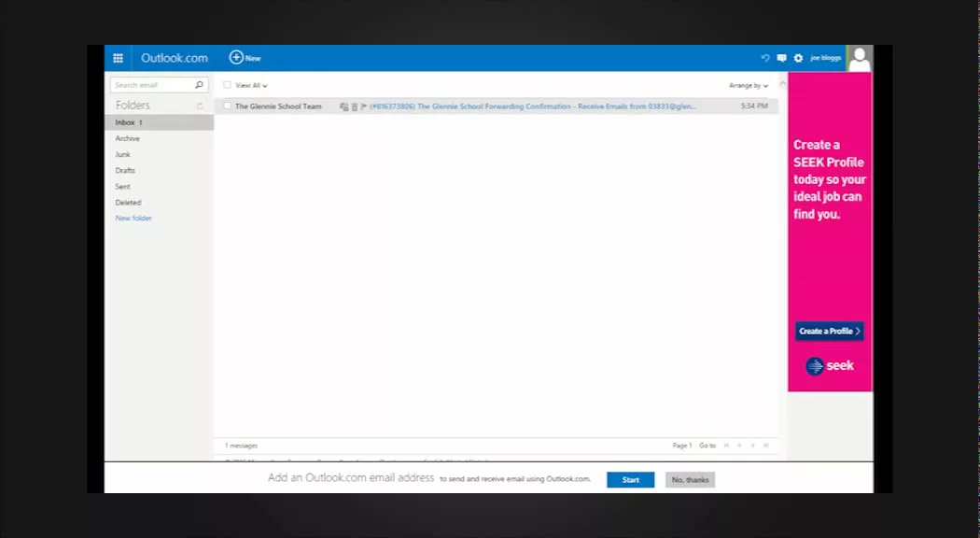The height and width of the screenshot is (538, 980).
Task: Expand the Arrange by dropdown
Action: [749, 86]
